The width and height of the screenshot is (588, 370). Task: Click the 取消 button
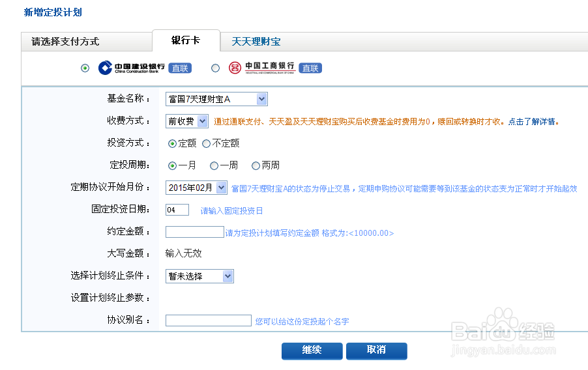377,351
